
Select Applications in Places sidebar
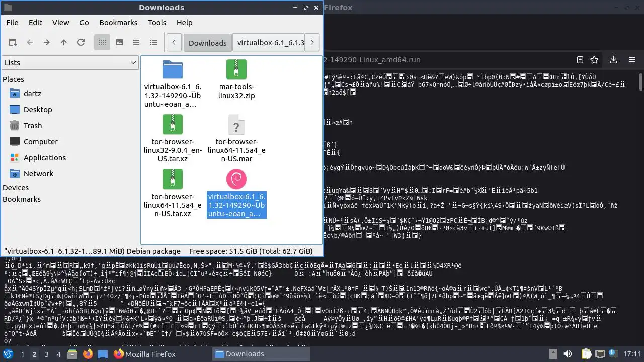[44, 158]
